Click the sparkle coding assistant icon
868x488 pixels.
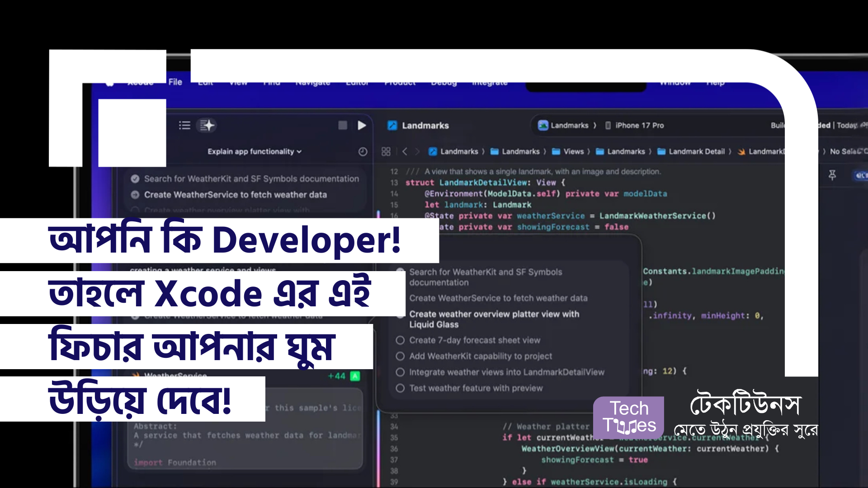(207, 125)
